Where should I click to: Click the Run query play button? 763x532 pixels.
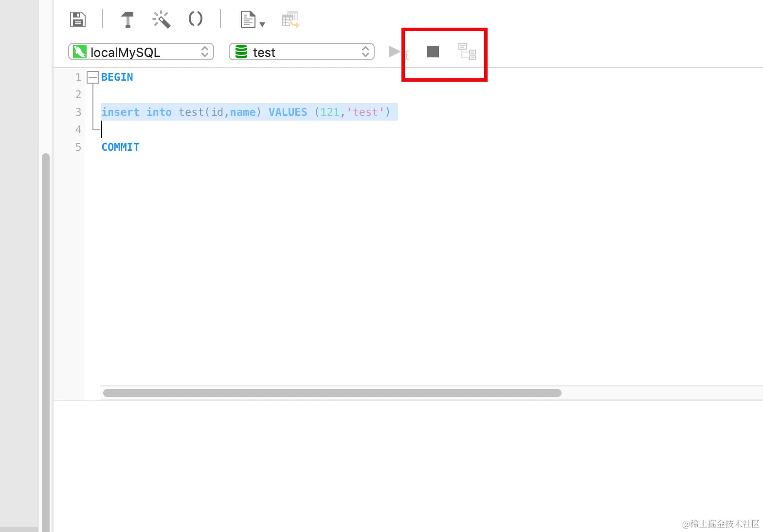point(395,51)
